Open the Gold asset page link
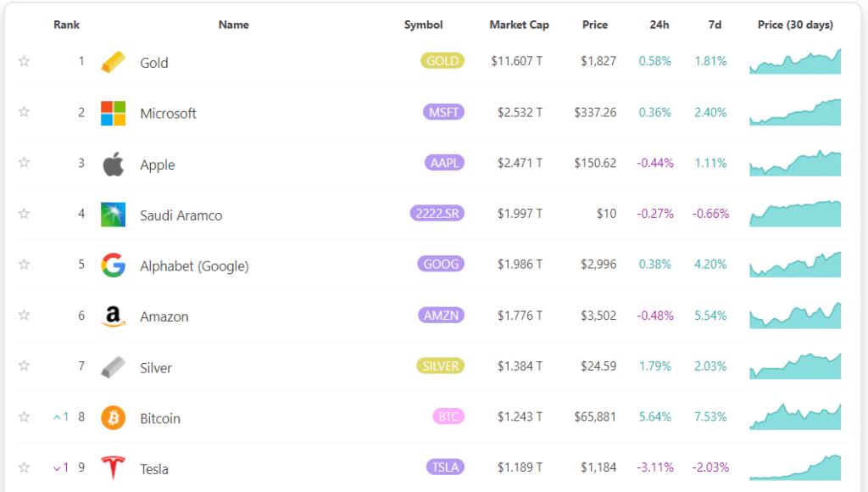Viewport: 868px width, 492px height. (154, 63)
